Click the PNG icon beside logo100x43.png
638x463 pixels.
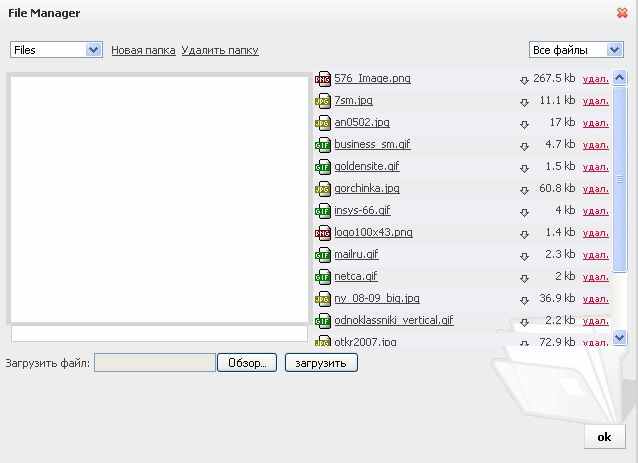323,232
